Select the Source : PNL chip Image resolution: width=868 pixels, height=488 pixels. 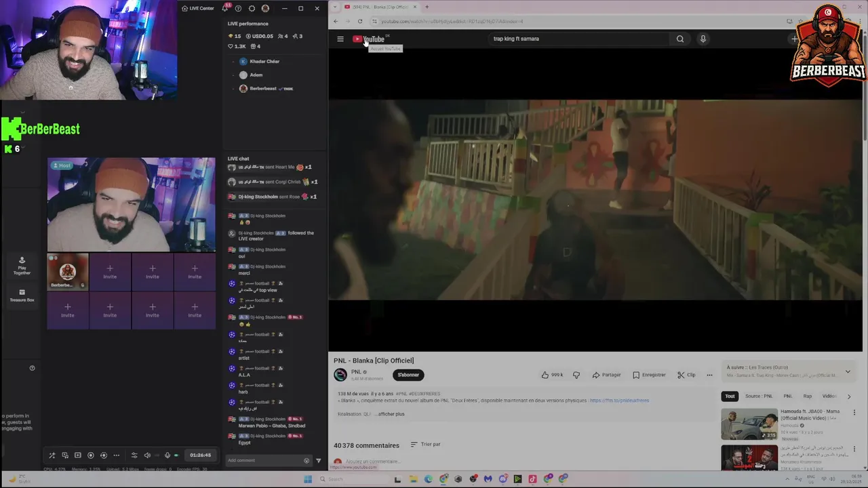pyautogui.click(x=759, y=396)
